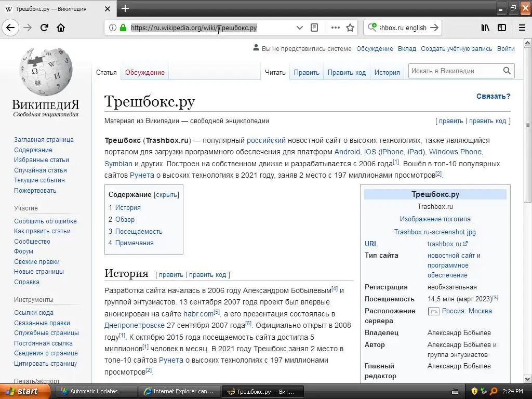Image resolution: width=532 pixels, height=399 pixels.
Task: Click Войти login link
Action: [x=506, y=48]
